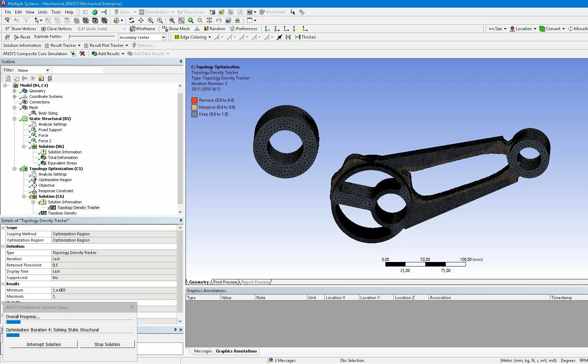Collapse the Mesh tree node
Image resolution: width=588 pixels, height=364 pixels.
[x=15, y=108]
